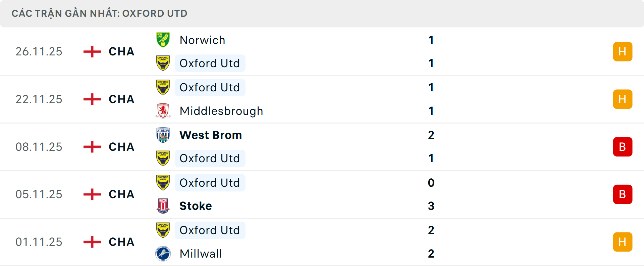This screenshot has width=644, height=266.
Task: Toggle the orange H badge for Norwich match
Action: click(623, 51)
